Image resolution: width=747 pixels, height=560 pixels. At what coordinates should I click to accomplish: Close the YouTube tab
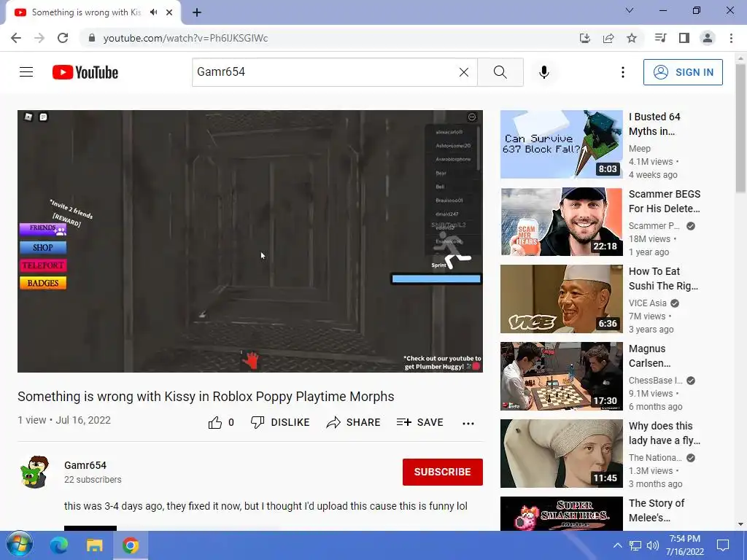coord(169,12)
